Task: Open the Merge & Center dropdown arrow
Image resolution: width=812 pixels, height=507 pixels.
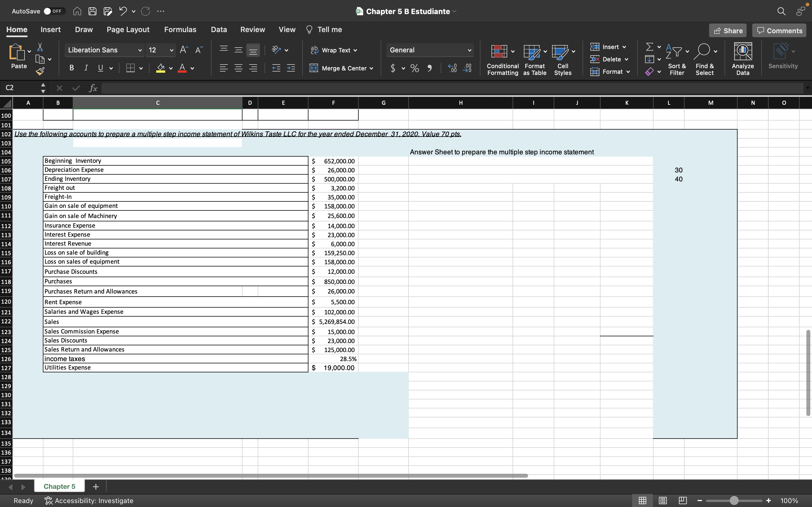Action: pyautogui.click(x=371, y=68)
